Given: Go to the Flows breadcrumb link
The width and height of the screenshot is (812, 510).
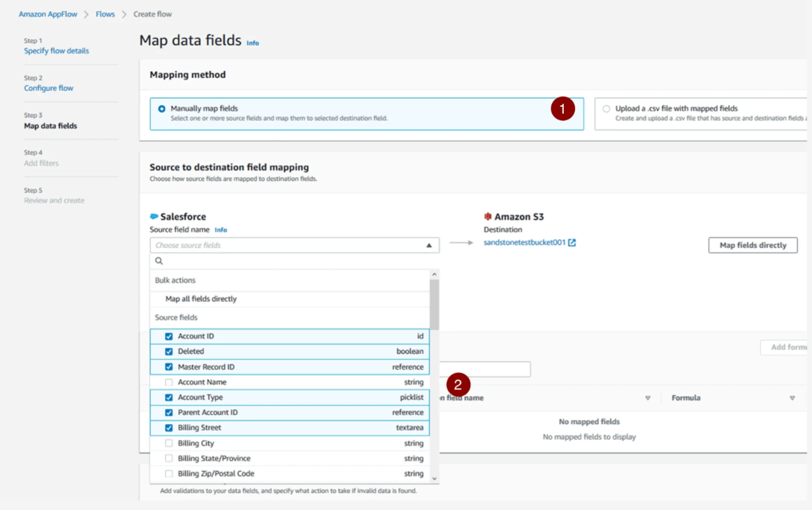Looking at the screenshot, I should [x=105, y=14].
